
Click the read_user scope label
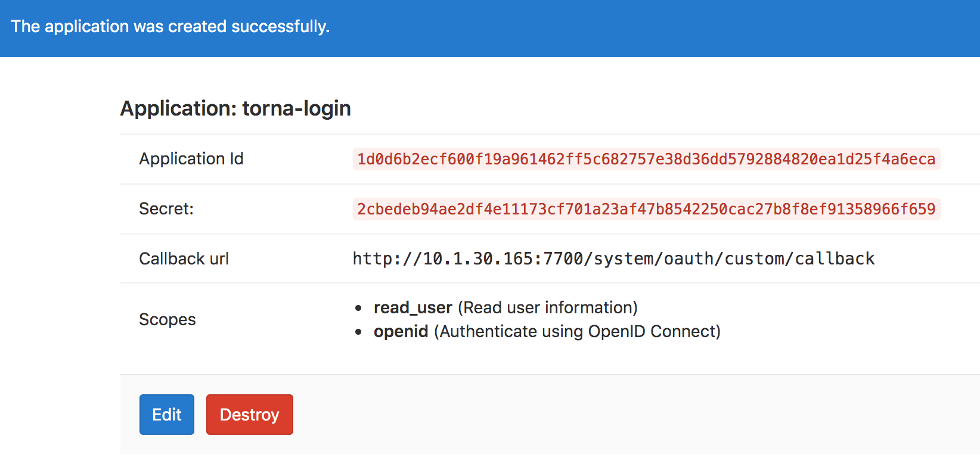click(x=412, y=307)
